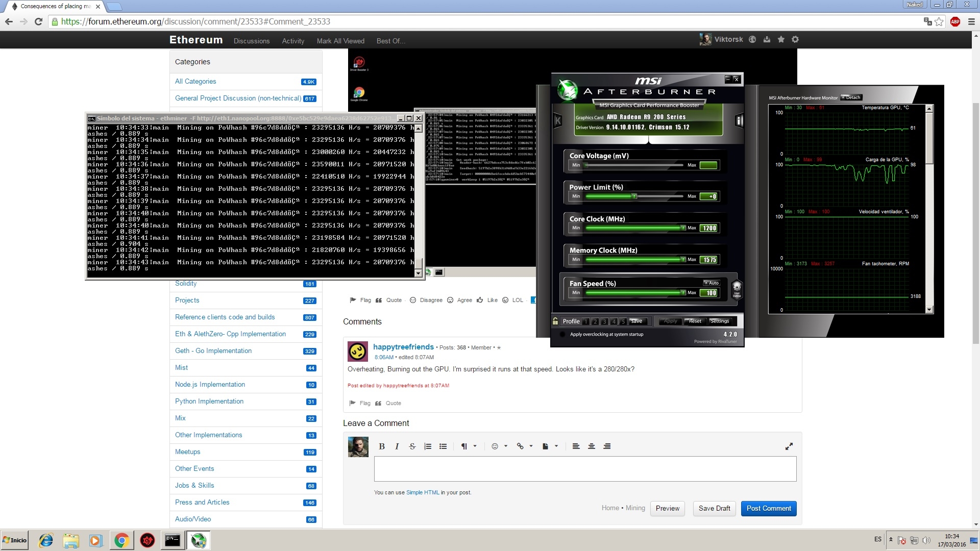The width and height of the screenshot is (980, 551).
Task: Open happytreefriends user profile link
Action: (403, 347)
